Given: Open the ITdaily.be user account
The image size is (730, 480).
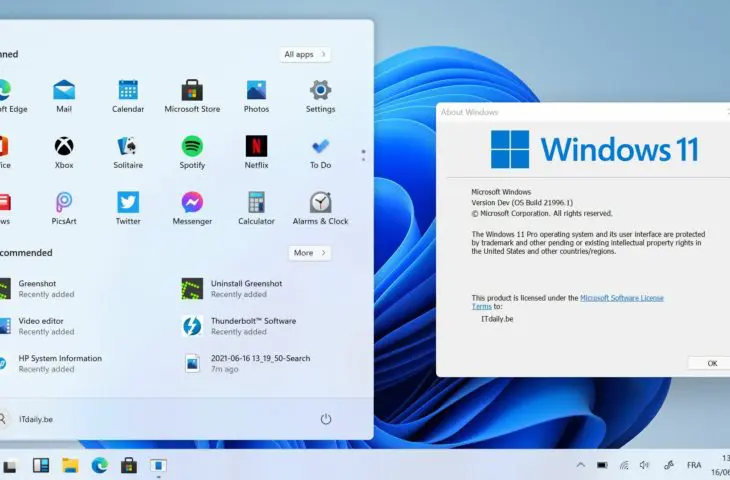Looking at the screenshot, I should click(x=28, y=419).
